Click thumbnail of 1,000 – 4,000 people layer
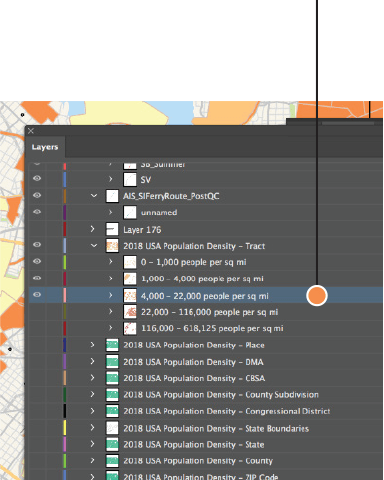The image size is (384, 480). coord(130,279)
